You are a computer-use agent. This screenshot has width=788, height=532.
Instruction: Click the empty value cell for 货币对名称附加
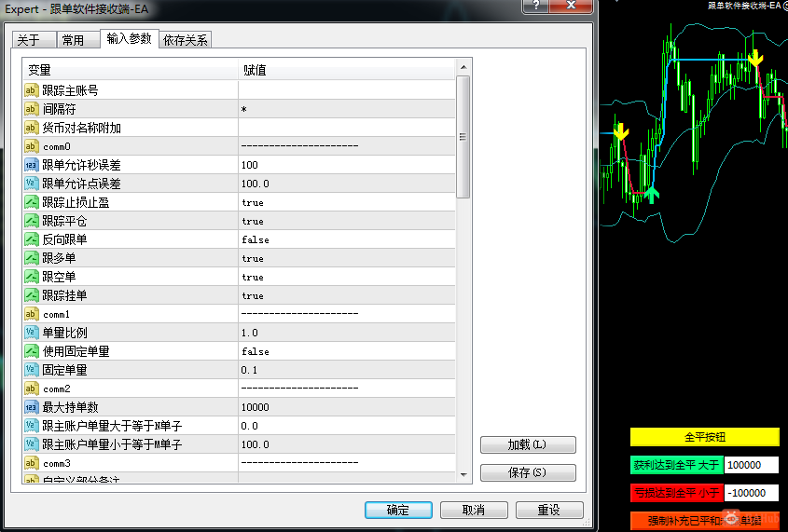[347, 128]
